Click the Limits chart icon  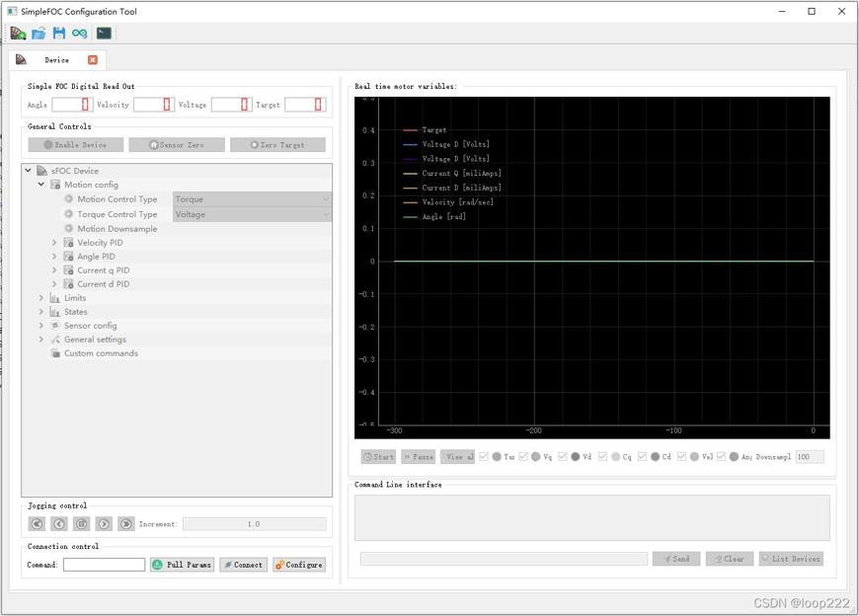click(x=54, y=298)
